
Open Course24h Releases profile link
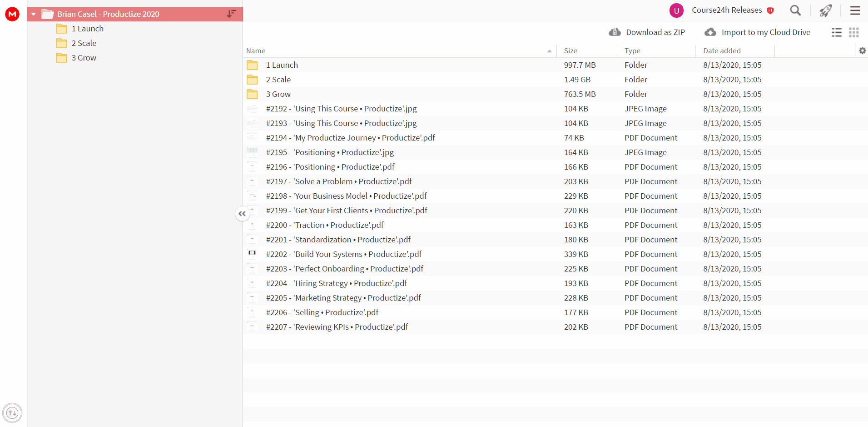click(x=727, y=10)
